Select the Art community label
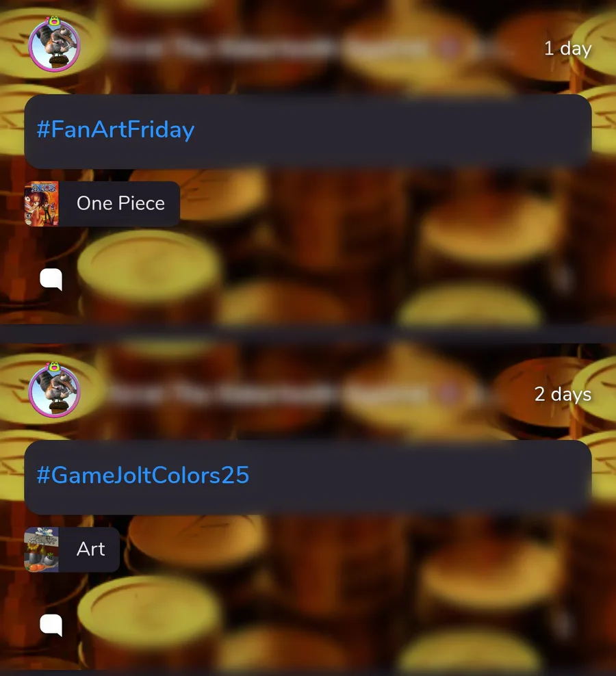This screenshot has width=616, height=676. point(90,549)
